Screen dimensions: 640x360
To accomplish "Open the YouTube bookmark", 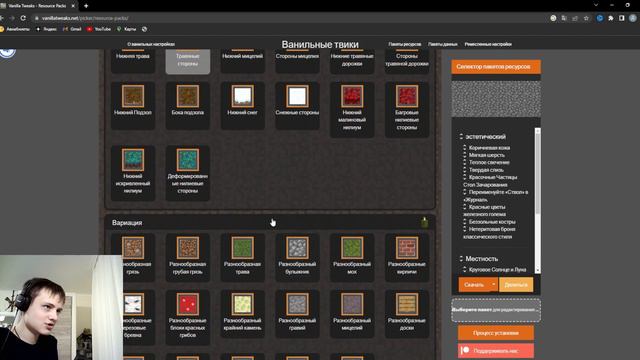I will point(99,29).
